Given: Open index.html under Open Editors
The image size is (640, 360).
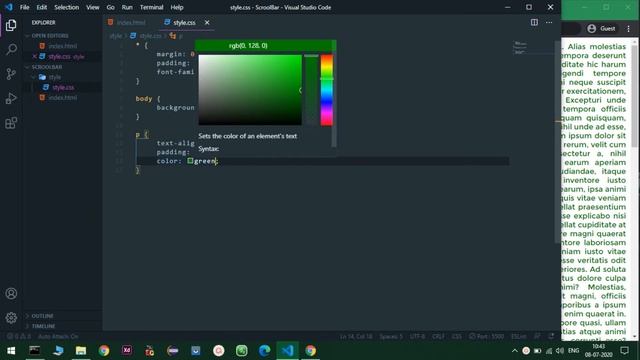Looking at the screenshot, I should click(62, 46).
